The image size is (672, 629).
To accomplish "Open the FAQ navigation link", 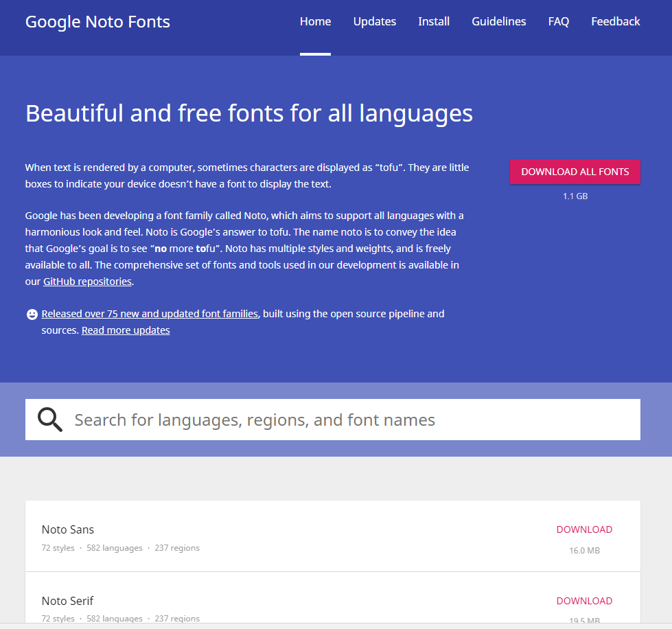I will click(x=559, y=21).
